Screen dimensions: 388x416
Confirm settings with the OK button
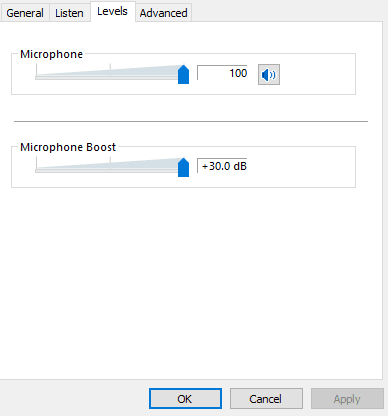click(185, 398)
